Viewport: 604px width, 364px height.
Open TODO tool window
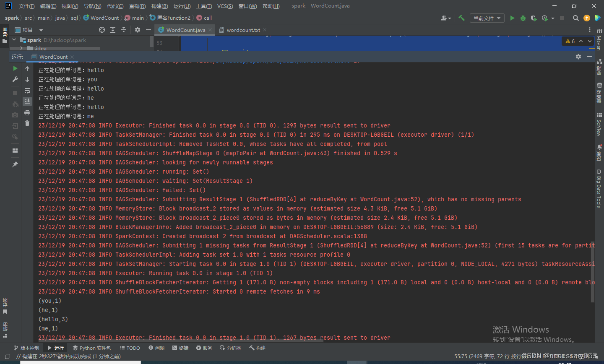click(130, 348)
